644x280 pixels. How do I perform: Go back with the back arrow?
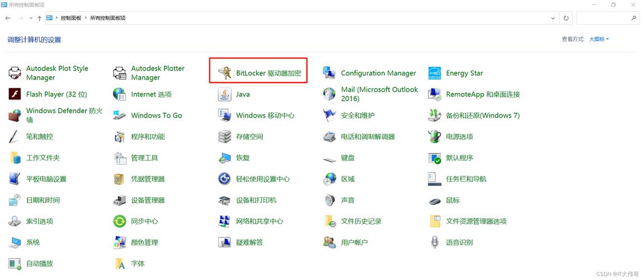point(8,18)
